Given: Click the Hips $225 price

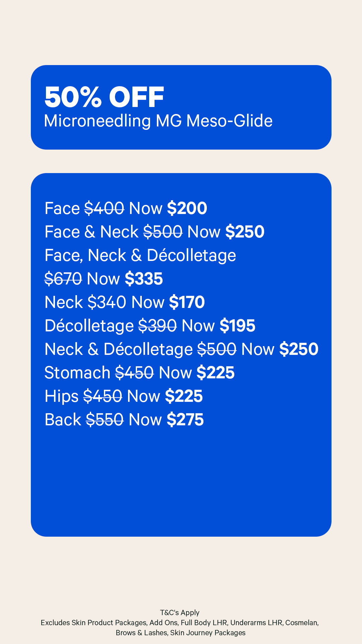Looking at the screenshot, I should coord(184,396).
